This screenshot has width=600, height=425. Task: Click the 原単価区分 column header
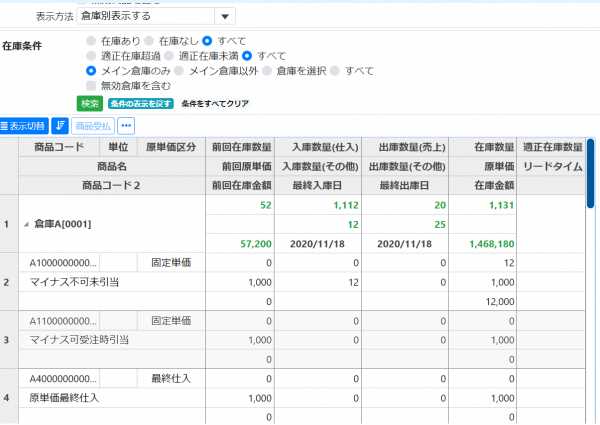[171, 147]
